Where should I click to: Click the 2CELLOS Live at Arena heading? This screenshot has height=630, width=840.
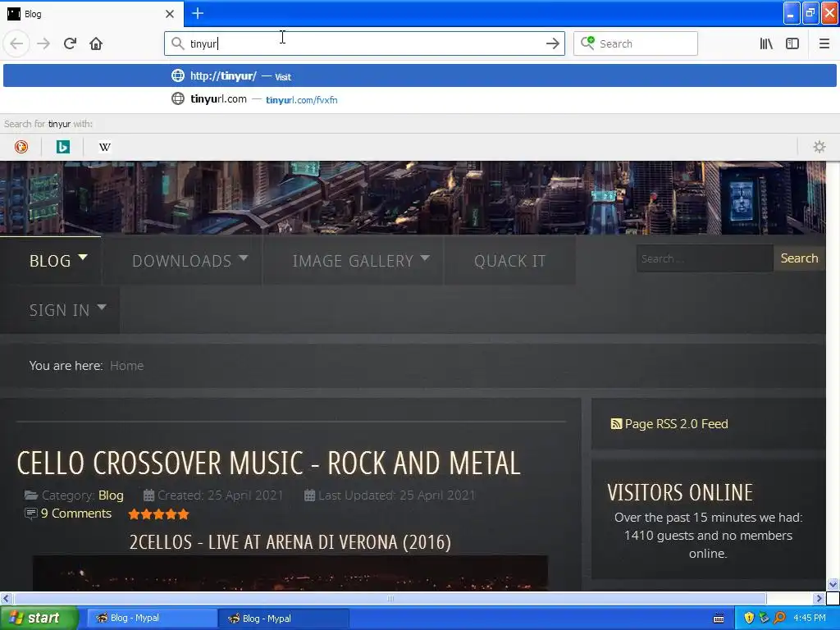pos(290,541)
